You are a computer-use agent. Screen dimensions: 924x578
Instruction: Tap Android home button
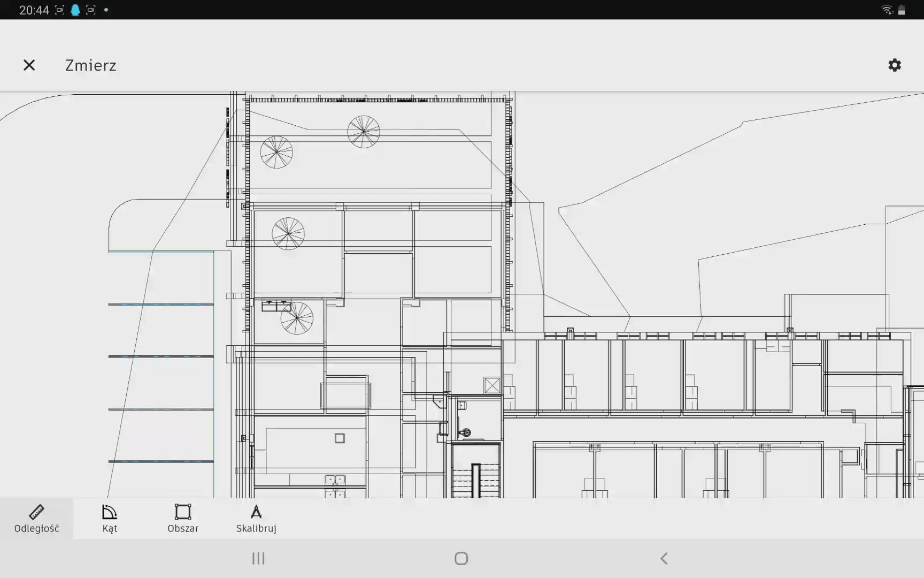coord(461,559)
